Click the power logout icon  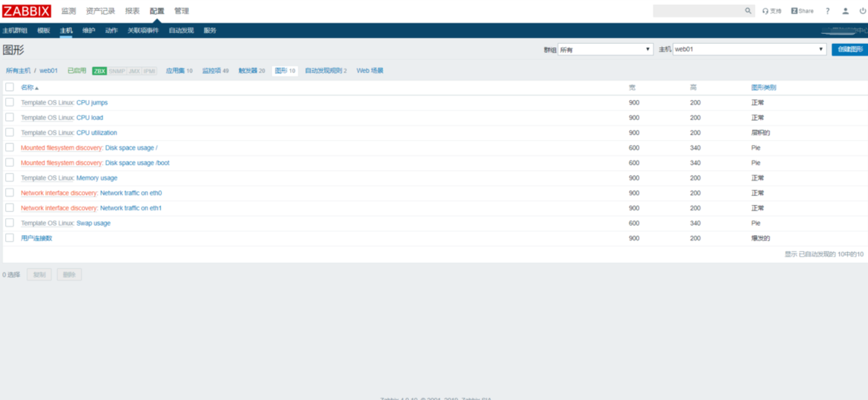click(x=863, y=11)
